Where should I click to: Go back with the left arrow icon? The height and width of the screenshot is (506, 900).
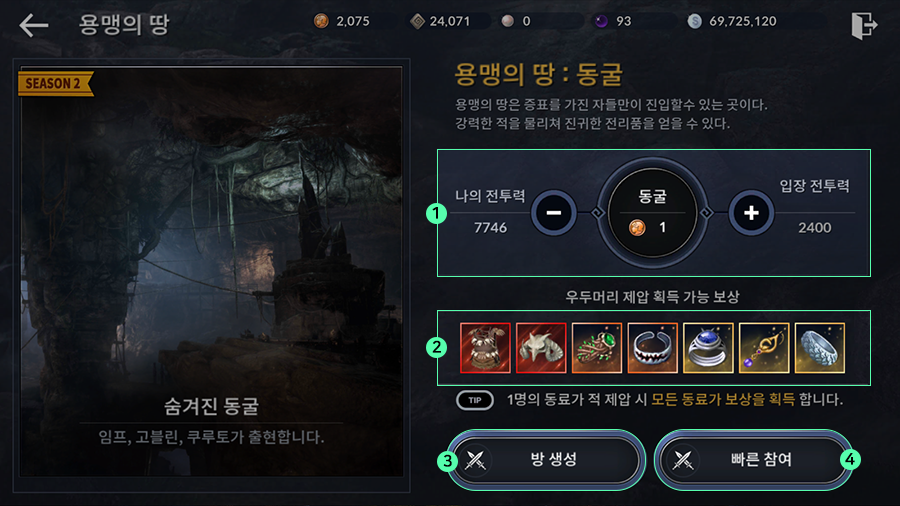pos(33,25)
